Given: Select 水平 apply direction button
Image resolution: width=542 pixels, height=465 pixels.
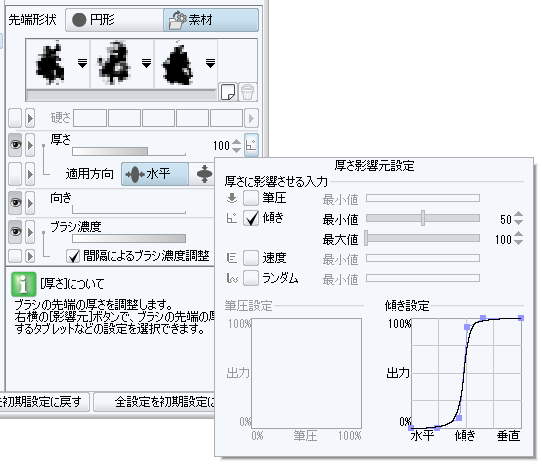Looking at the screenshot, I should pyautogui.click(x=155, y=174).
